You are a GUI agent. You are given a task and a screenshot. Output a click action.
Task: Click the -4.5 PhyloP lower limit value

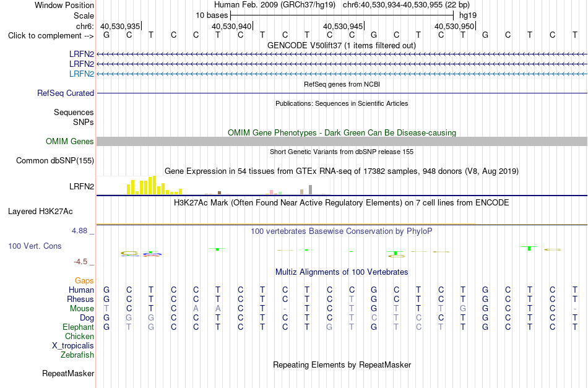(80, 262)
